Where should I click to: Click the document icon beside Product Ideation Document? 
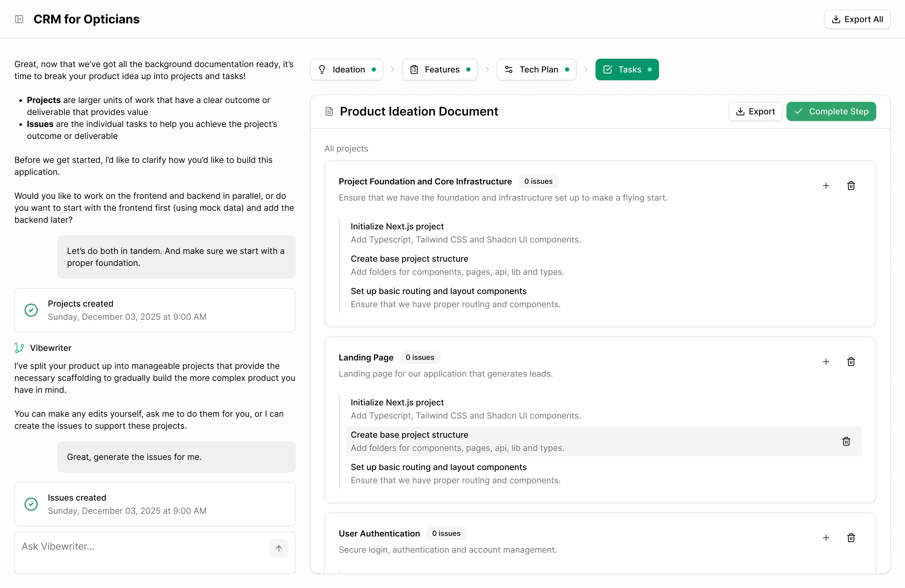pyautogui.click(x=329, y=111)
